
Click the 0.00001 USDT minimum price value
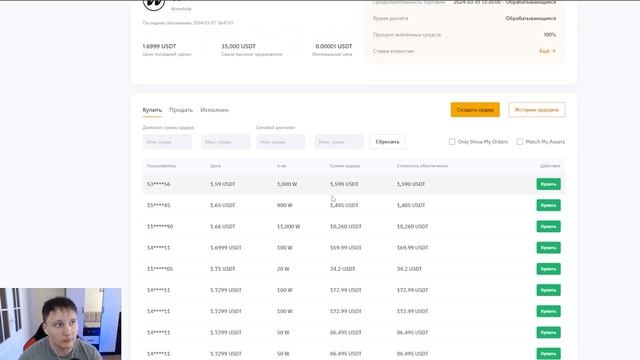[x=333, y=46]
